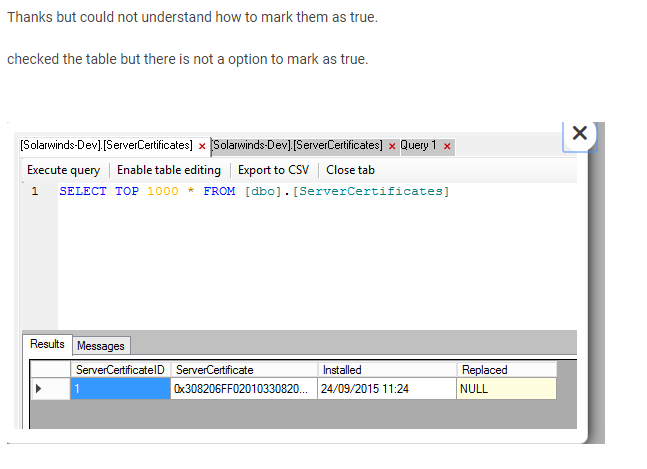
Task: Click the blank top-left corner header cell of results grid
Action: click(50, 370)
